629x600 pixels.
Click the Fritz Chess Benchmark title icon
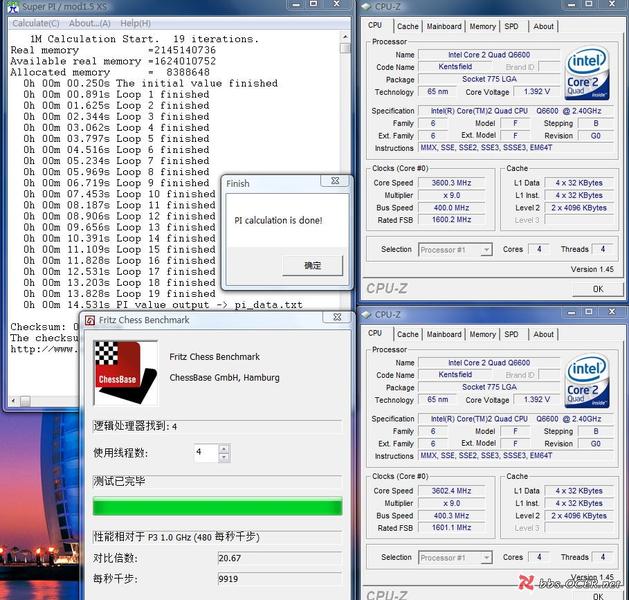(90, 320)
